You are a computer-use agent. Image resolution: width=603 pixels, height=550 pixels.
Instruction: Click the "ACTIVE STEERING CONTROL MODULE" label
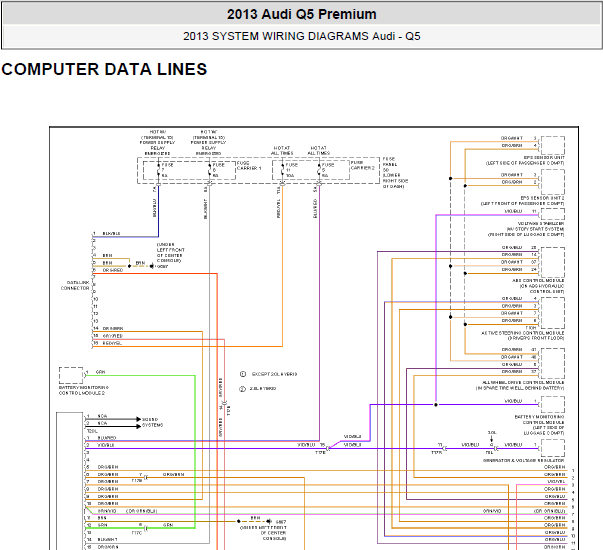coord(523,335)
